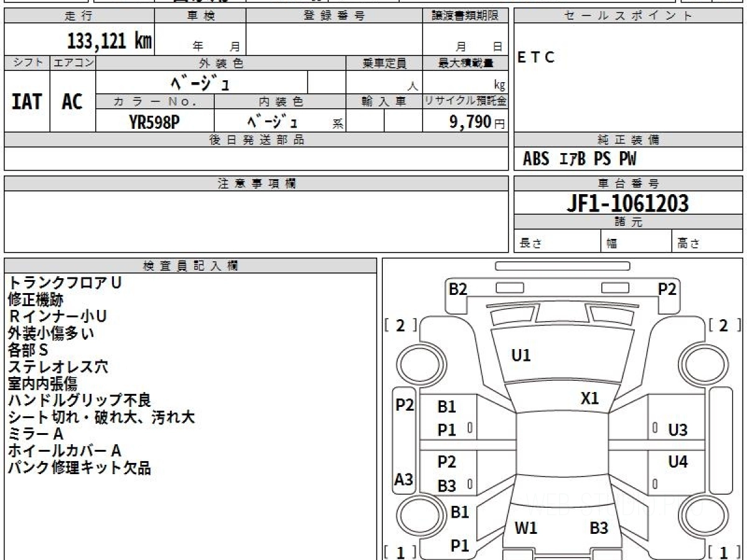Image resolution: width=747 pixels, height=560 pixels.
Task: Select chassis number JF1-1061203
Action: (628, 203)
